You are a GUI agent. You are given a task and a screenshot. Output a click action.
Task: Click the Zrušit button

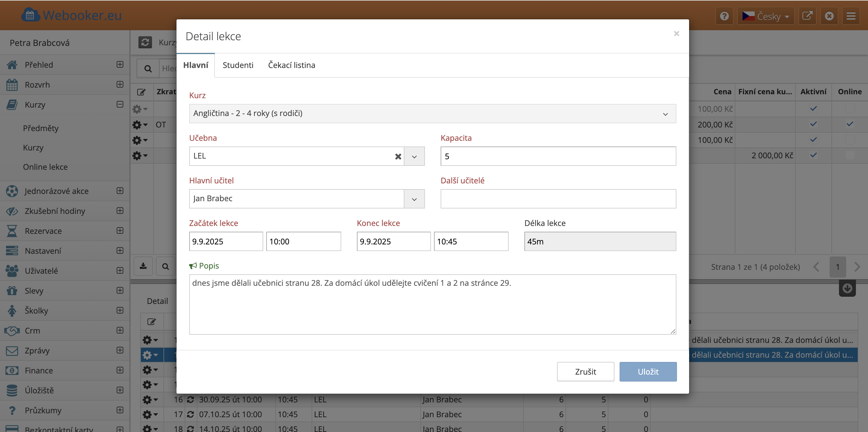tap(585, 372)
